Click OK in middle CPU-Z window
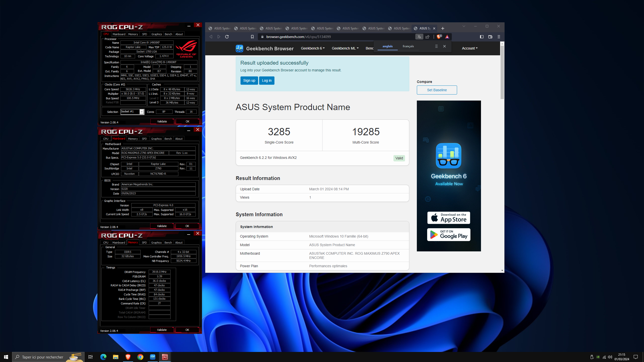Image resolution: width=644 pixels, height=362 pixels. tap(187, 226)
